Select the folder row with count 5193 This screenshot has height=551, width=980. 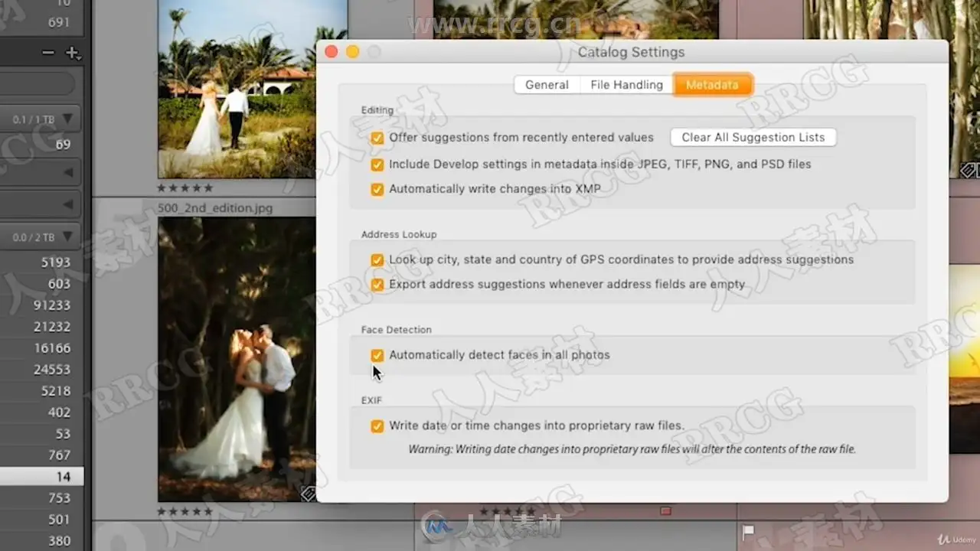41,262
